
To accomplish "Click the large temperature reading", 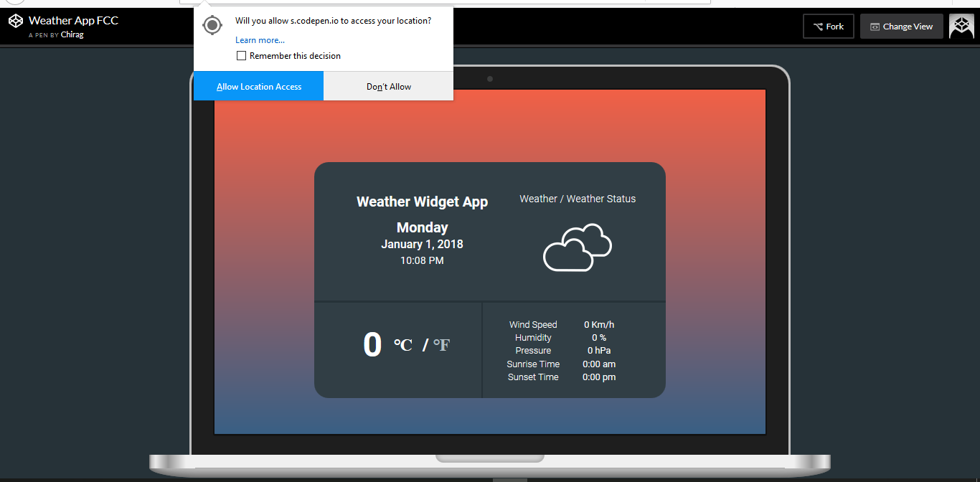I will pyautogui.click(x=372, y=344).
